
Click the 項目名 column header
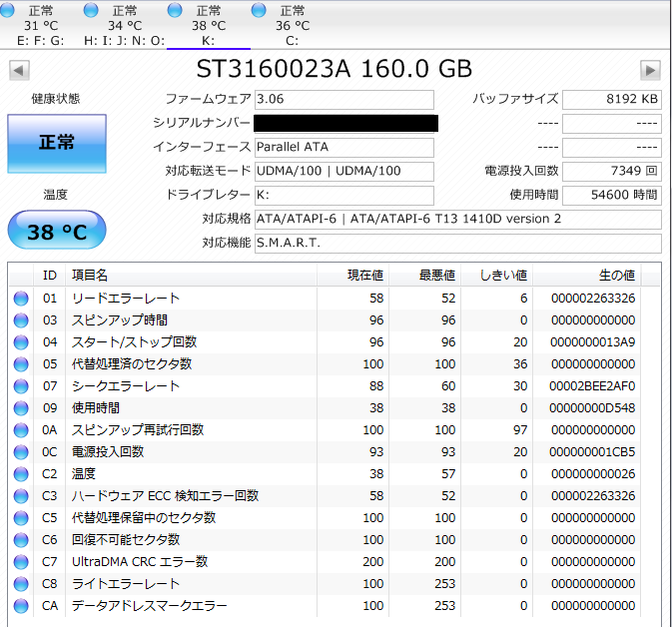(x=90, y=275)
